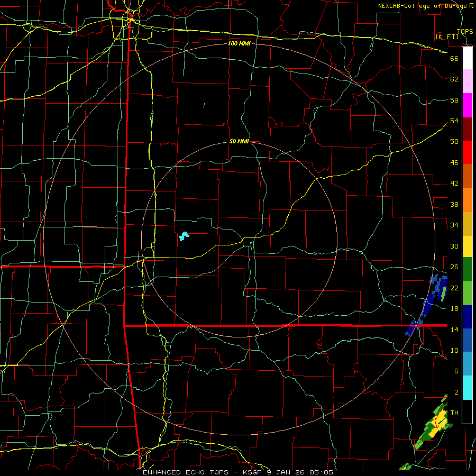Click the '2' legend value

456,392
